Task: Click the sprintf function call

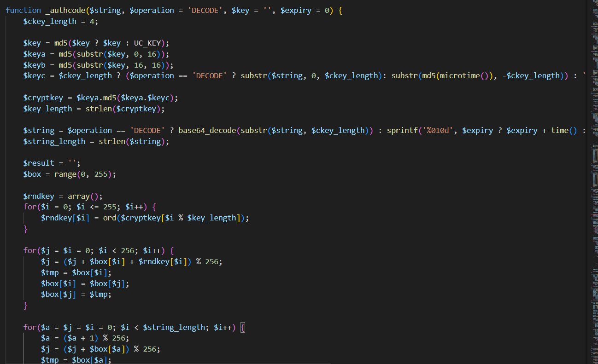Action: tap(402, 130)
